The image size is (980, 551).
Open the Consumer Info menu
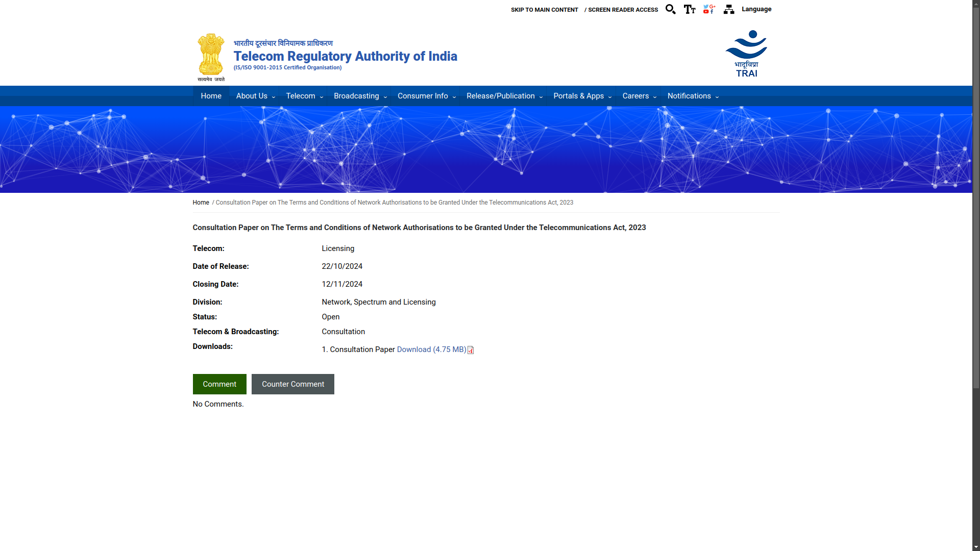426,96
